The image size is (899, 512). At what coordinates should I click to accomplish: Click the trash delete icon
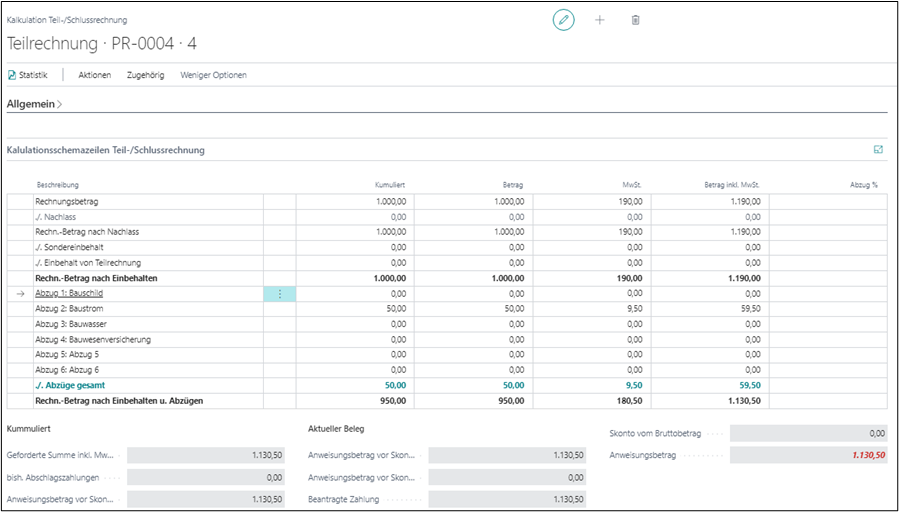coord(635,20)
